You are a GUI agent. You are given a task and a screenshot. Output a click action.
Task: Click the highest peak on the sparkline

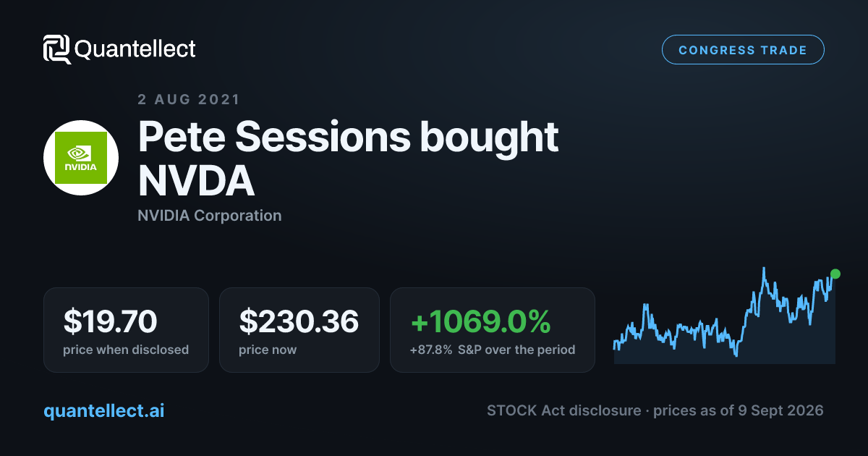[x=764, y=270]
